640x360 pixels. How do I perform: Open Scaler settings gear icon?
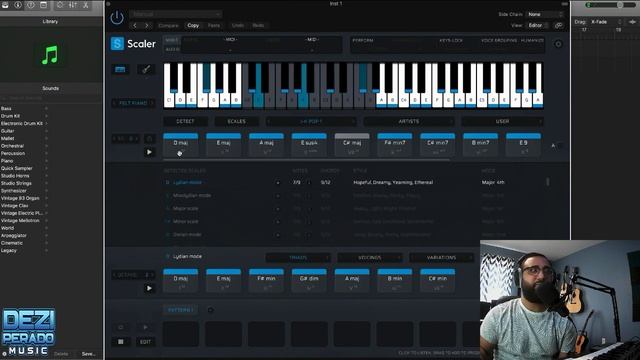point(558,44)
